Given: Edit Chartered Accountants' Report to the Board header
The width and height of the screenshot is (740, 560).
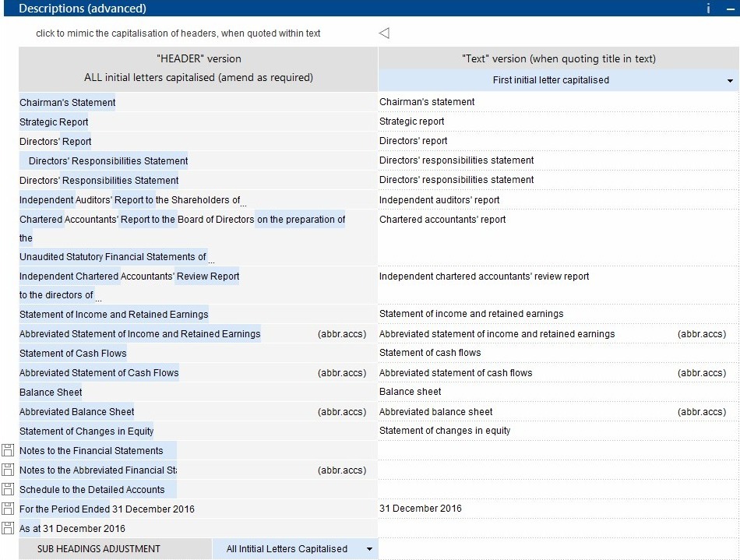Looking at the screenshot, I should point(182,220).
